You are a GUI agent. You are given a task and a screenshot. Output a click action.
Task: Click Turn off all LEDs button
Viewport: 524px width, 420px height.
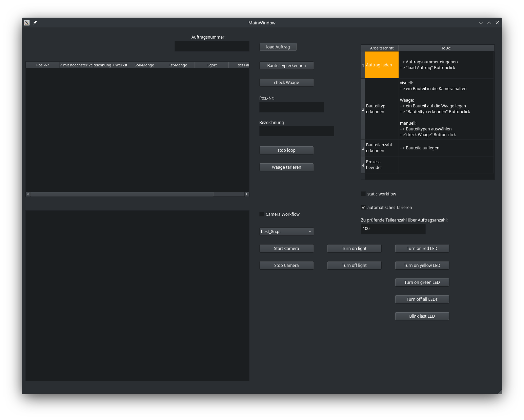click(x=422, y=299)
